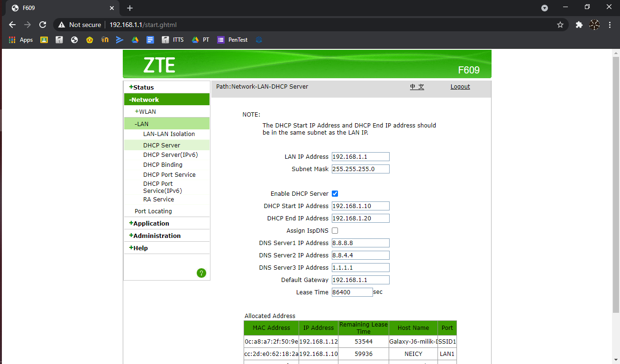This screenshot has height=364, width=620.
Task: Click the tab search dropdown arrow
Action: click(545, 8)
